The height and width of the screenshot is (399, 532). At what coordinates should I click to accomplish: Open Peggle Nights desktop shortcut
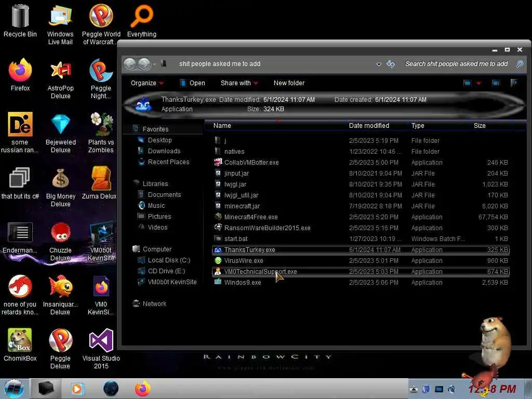coord(101,79)
